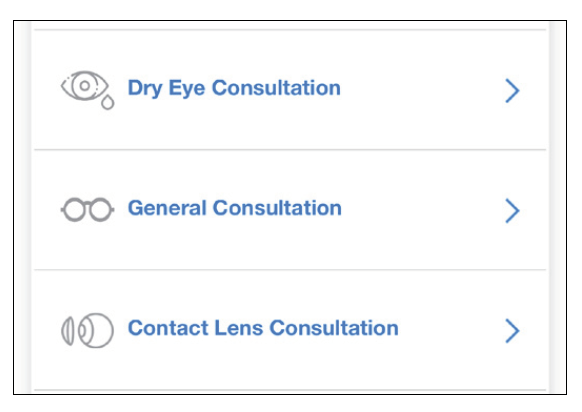This screenshot has height=412, width=582.
Task: Expand the chevron next to Contact Lens Consultation
Action: click(512, 331)
